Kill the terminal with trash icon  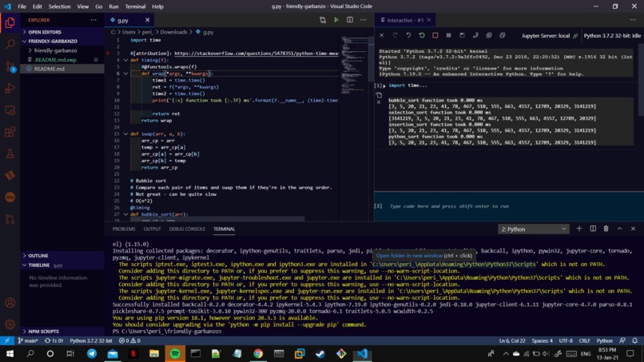click(x=606, y=229)
